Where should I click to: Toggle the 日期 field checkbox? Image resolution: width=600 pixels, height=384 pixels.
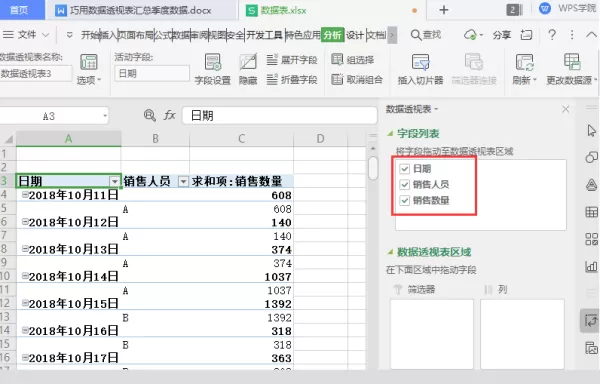[404, 169]
